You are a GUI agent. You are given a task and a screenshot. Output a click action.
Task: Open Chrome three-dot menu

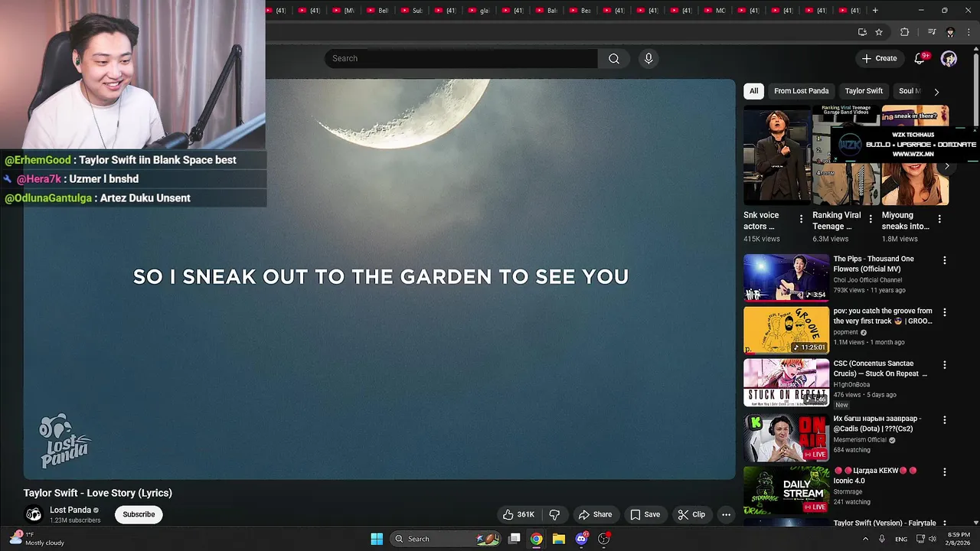969,32
